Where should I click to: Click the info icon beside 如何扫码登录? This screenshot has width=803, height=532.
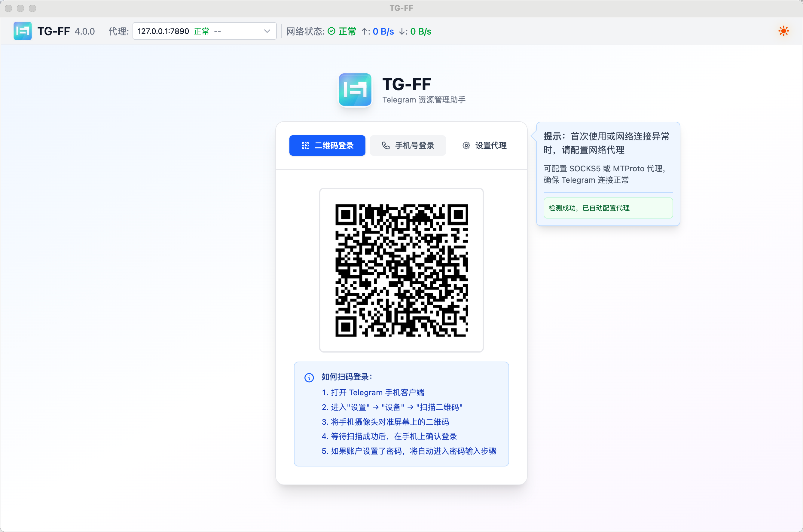pyautogui.click(x=309, y=377)
